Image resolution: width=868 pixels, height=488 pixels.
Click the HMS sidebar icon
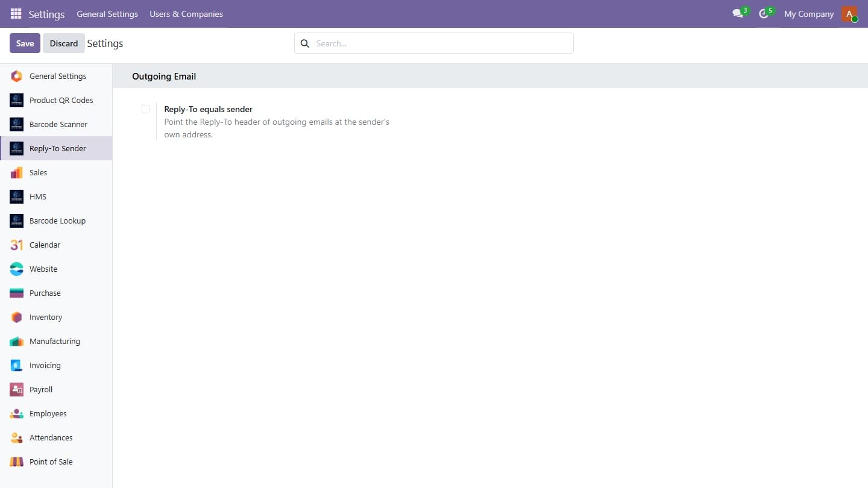pos(17,197)
